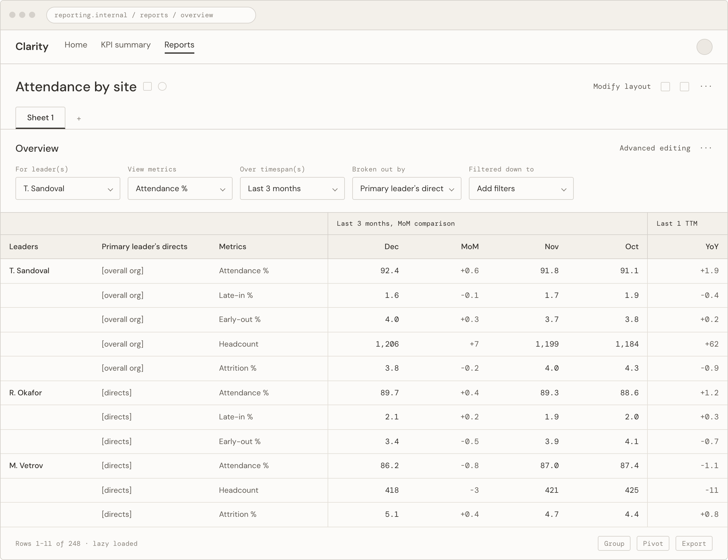Expand the Broken out by dropdown

(407, 188)
